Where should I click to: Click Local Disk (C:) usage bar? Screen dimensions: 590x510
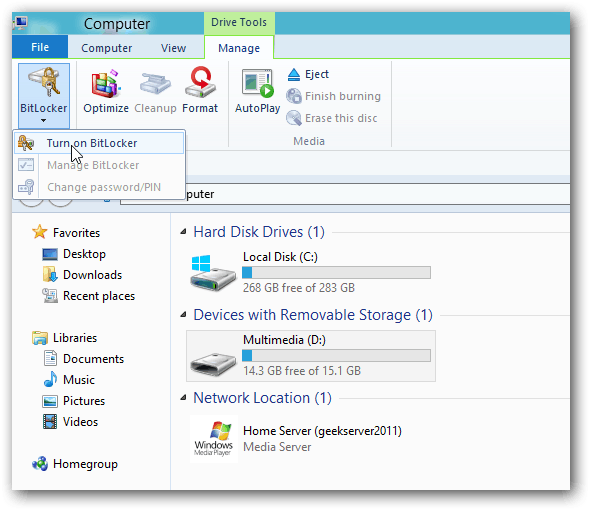pos(336,273)
